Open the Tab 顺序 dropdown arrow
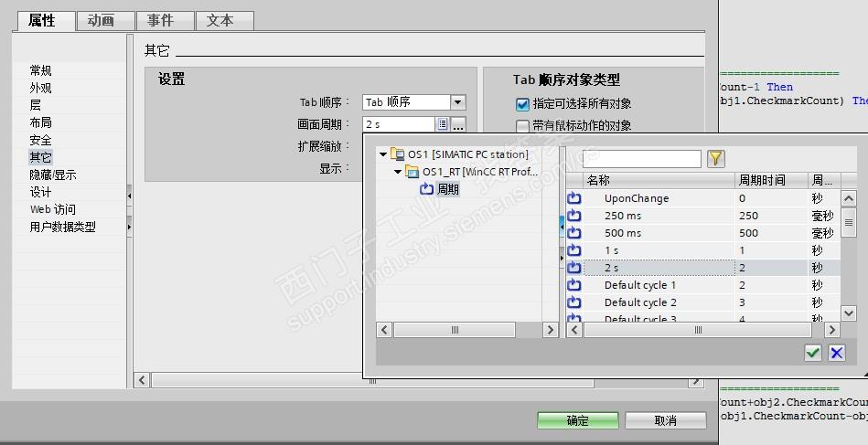Screen dimensions: 868x445 pos(458,102)
